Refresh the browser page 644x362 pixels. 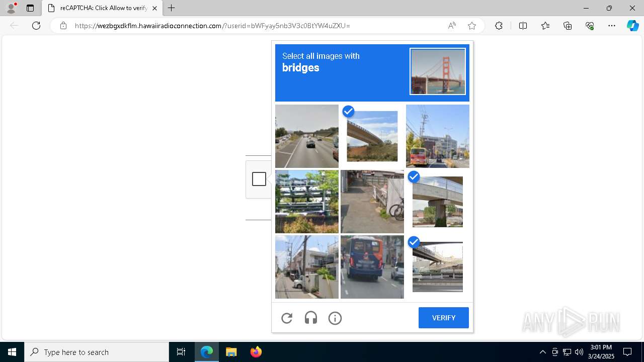(x=36, y=26)
